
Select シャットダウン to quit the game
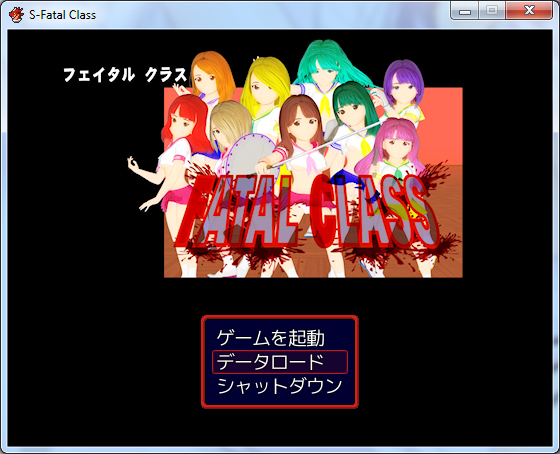(280, 386)
